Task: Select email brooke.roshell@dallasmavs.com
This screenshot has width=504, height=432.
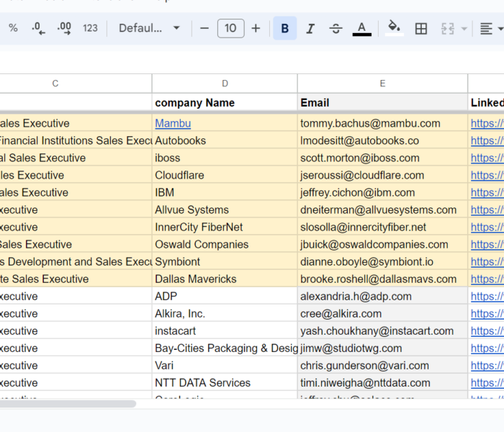Action: click(382, 279)
